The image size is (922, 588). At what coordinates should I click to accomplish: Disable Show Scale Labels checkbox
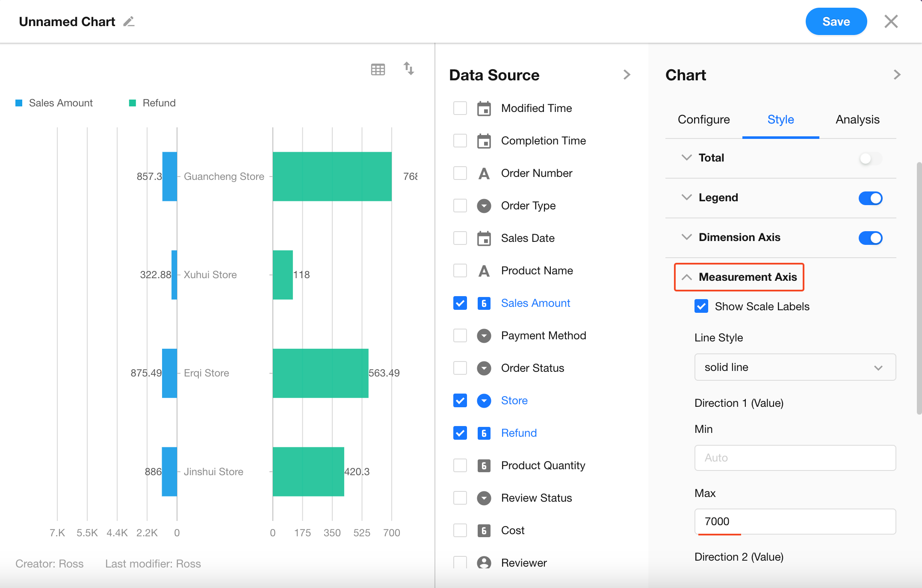(x=701, y=306)
